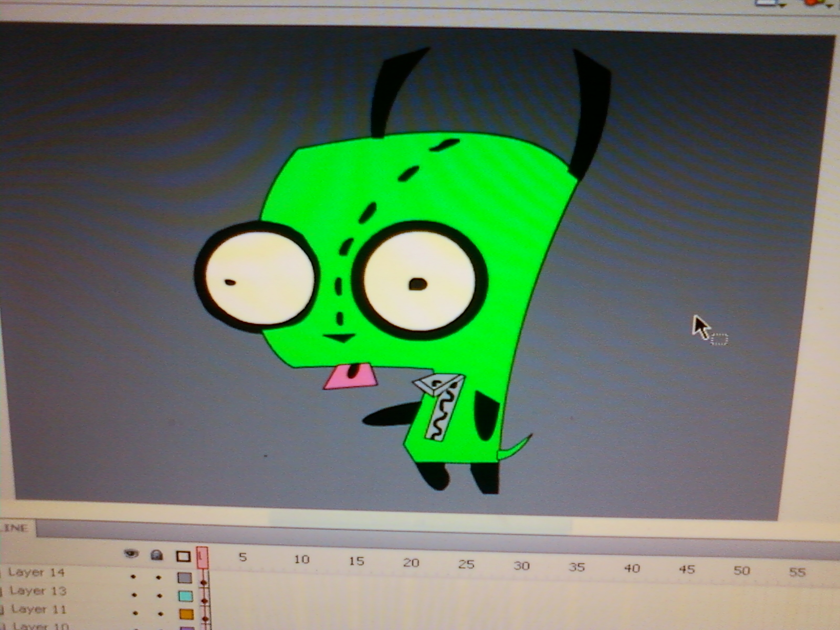
Task: Click frame 25 on the timeline ruler
Action: tap(466, 564)
